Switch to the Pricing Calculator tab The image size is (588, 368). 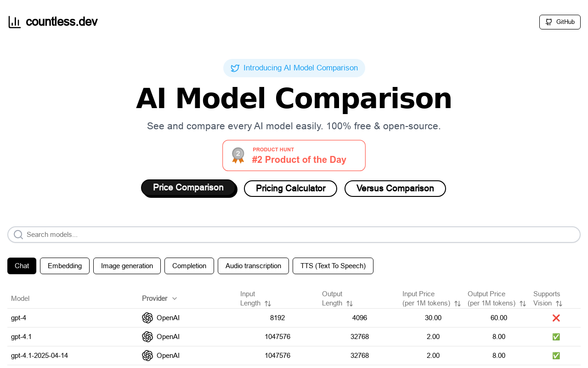(290, 189)
